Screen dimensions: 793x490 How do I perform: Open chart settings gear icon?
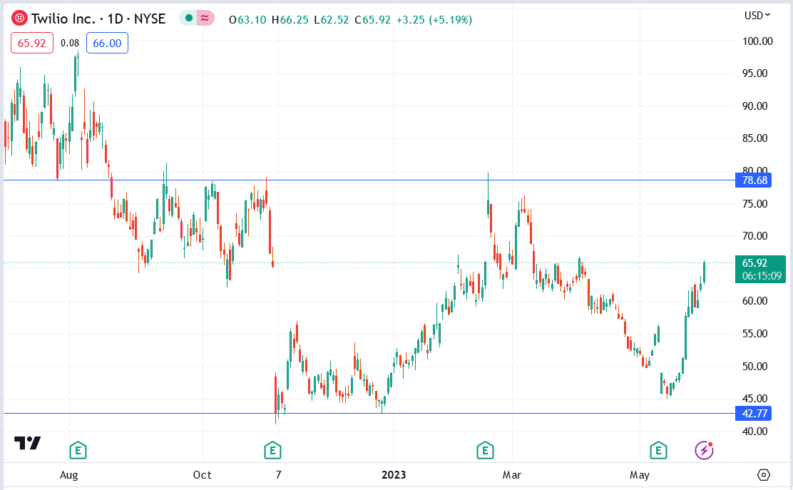point(763,475)
